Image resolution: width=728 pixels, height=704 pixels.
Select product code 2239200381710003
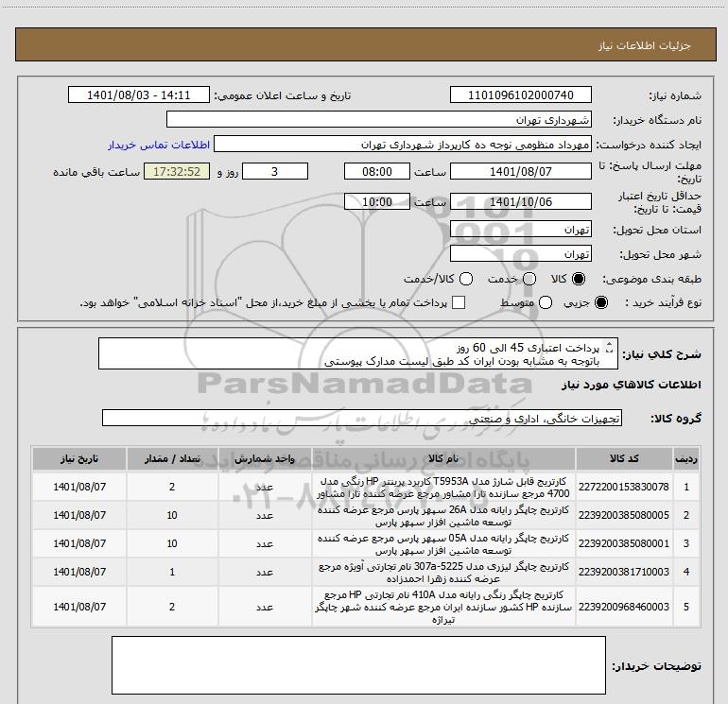[624, 572]
